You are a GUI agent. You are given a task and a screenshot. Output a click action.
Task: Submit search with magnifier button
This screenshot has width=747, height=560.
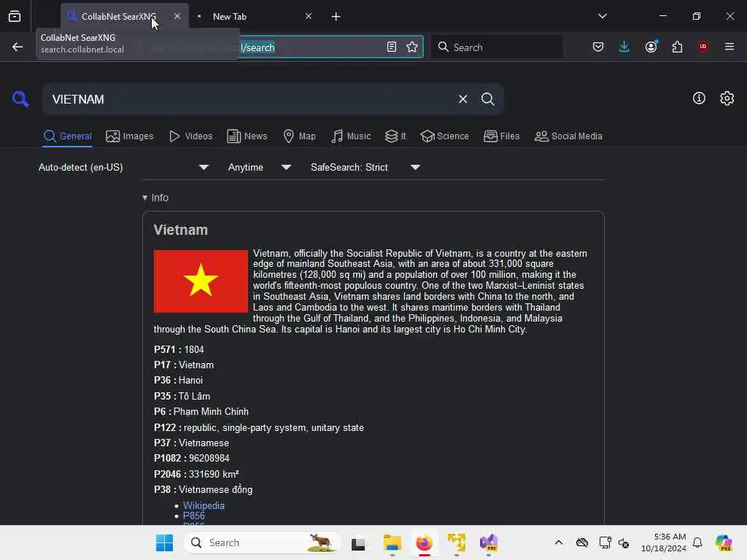tap(488, 99)
